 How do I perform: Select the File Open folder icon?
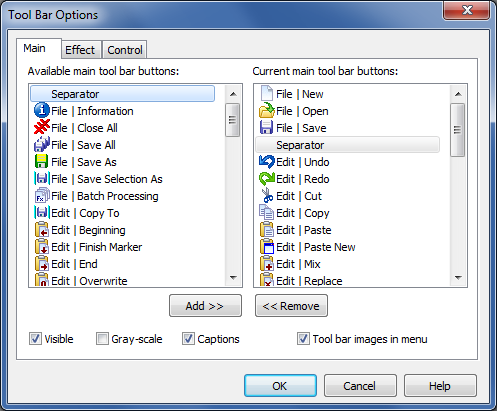tap(267, 110)
